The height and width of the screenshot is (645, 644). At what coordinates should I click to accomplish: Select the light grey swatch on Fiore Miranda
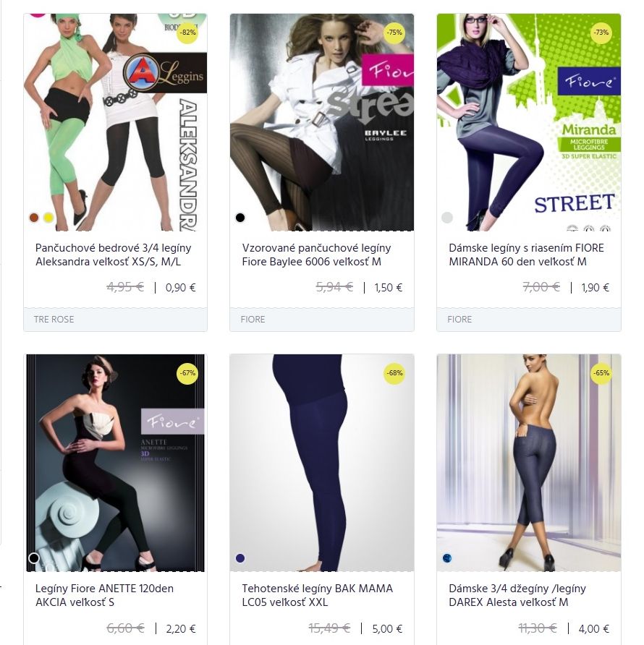(x=447, y=218)
